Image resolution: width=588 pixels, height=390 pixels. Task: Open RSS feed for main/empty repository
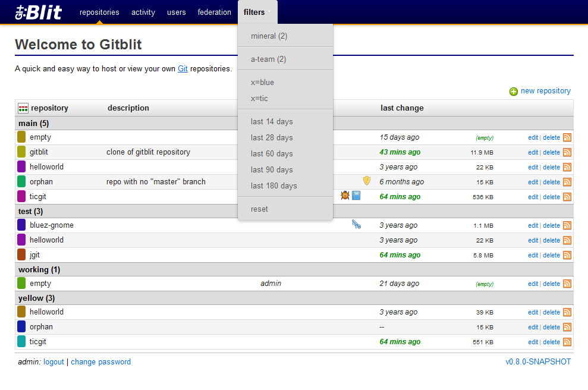[x=567, y=137]
